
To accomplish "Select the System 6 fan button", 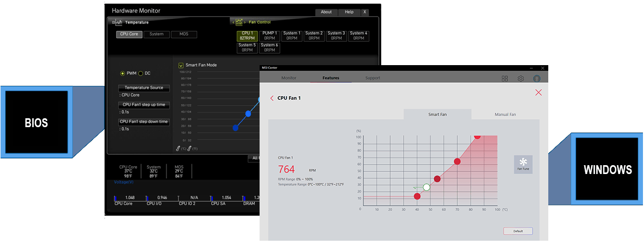I will pyautogui.click(x=269, y=47).
